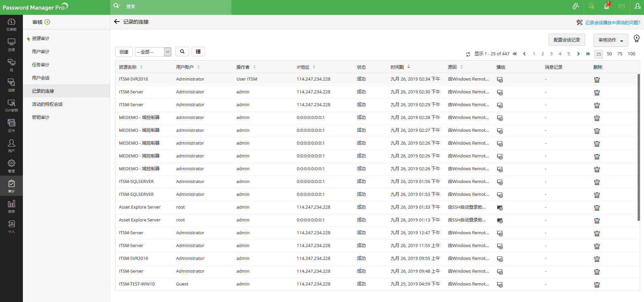Screen dimensions: 644x302
Task: Expand the 审核动作 dropdown button
Action: pos(610,40)
